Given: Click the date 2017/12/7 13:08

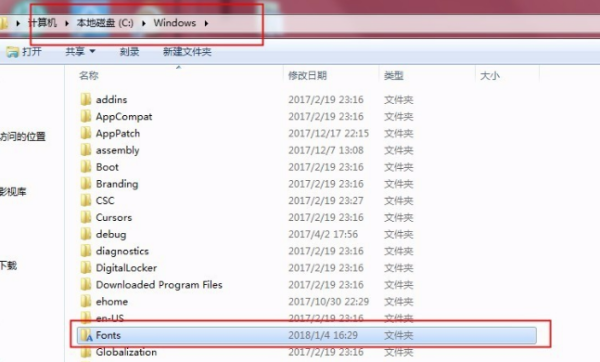Looking at the screenshot, I should (326, 150).
